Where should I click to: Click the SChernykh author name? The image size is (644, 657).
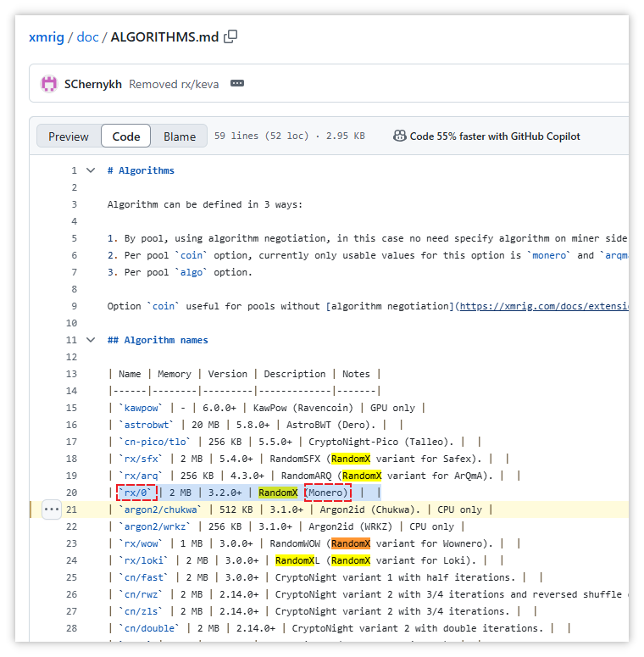93,84
